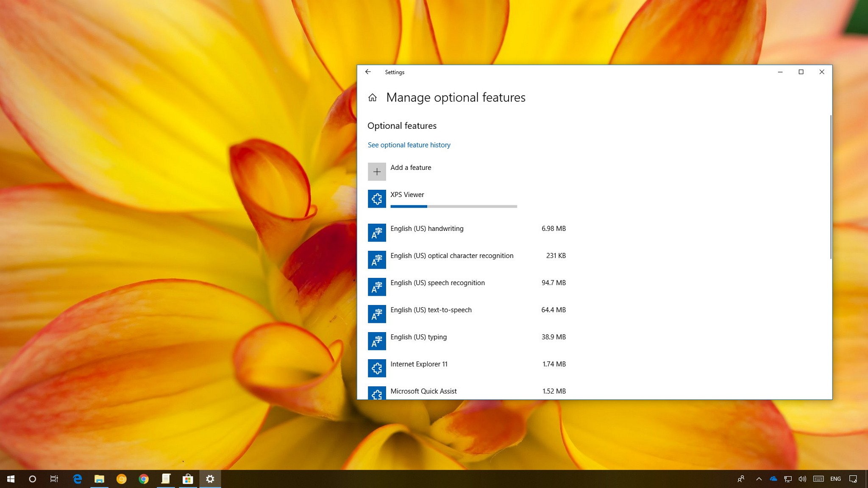Click the 1.74 MB size value
868x488 pixels.
pos(554,364)
